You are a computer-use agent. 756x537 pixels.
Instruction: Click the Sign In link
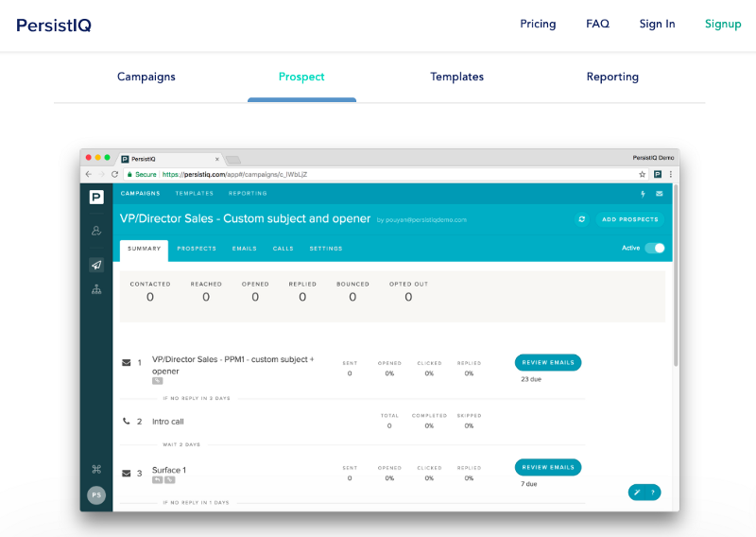pyautogui.click(x=657, y=24)
